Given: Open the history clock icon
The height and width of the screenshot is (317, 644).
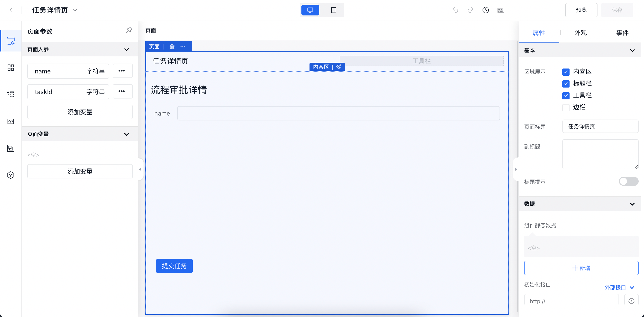Looking at the screenshot, I should click(485, 10).
